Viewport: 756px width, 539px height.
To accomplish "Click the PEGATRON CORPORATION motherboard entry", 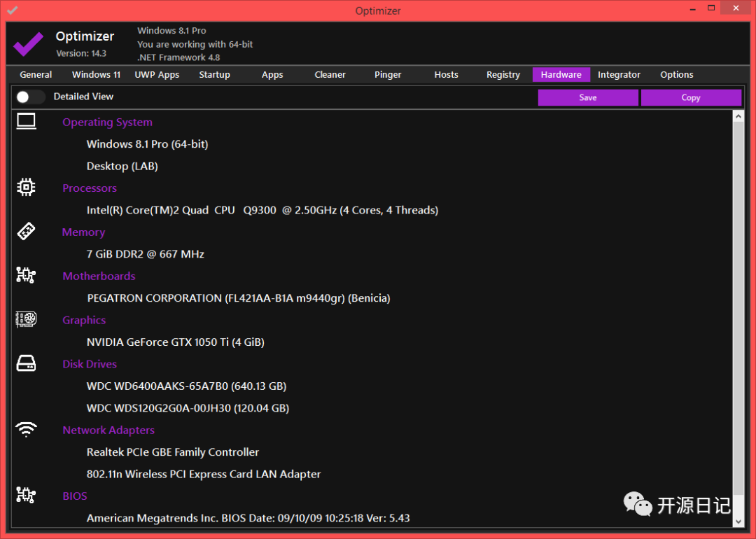I will [239, 298].
